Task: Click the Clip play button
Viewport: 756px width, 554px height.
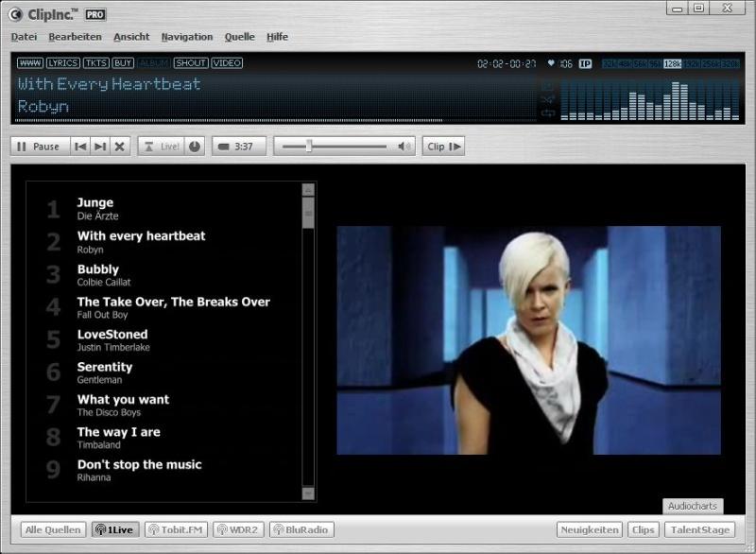Action: coord(443,147)
